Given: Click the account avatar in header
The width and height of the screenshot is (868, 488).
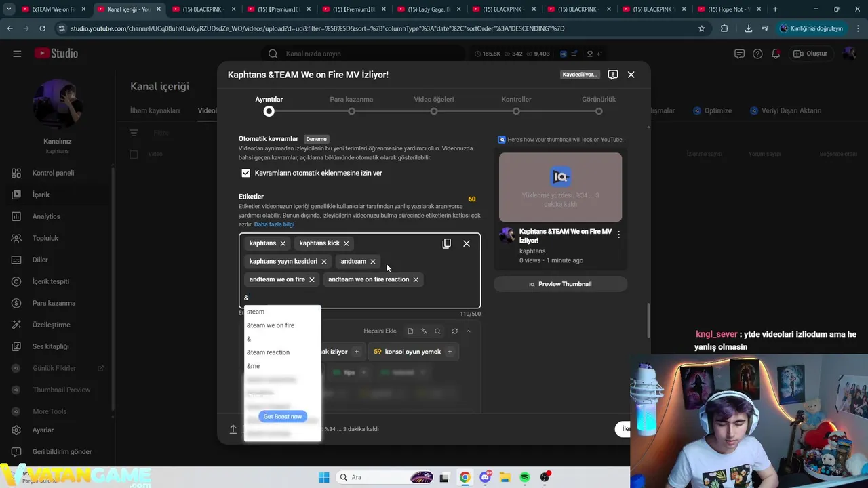Looking at the screenshot, I should coord(850,54).
